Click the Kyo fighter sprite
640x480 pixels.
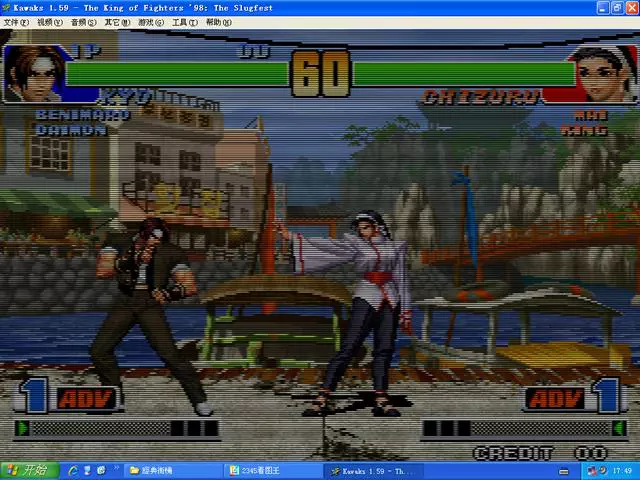click(151, 316)
